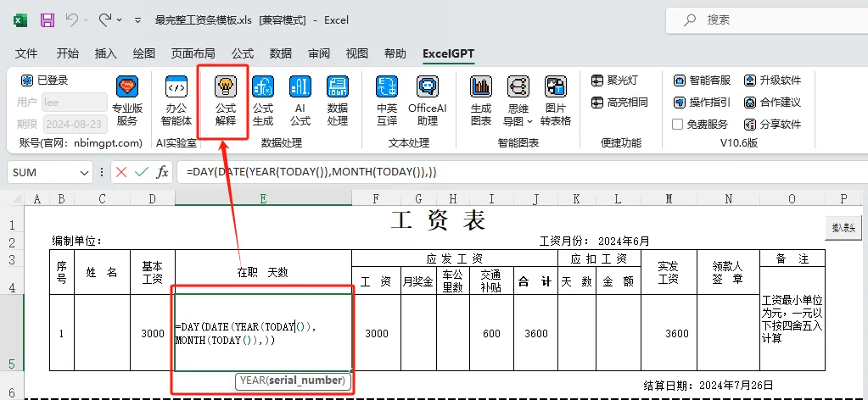This screenshot has height=400, width=868.
Task: Click the 交通补贴 value 600 cell
Action: coord(491,333)
